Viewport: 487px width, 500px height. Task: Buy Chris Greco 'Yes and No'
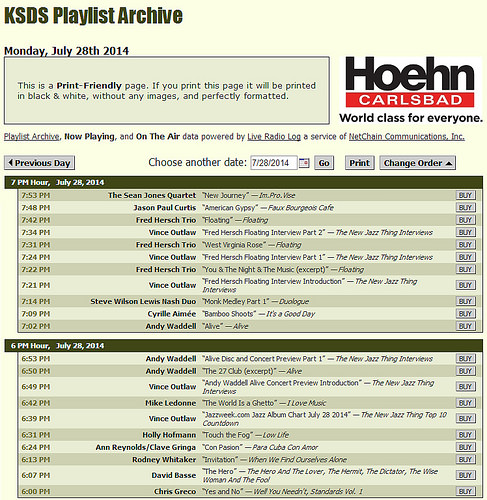point(465,491)
